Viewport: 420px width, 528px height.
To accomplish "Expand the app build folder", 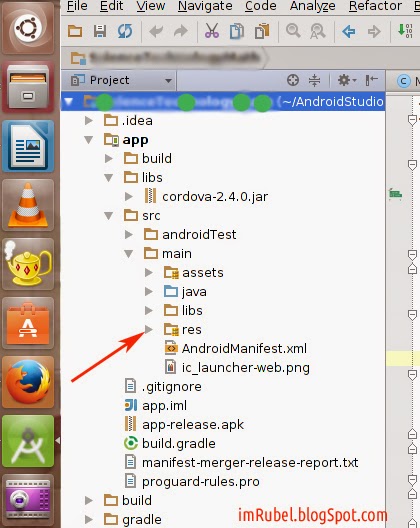I will pyautogui.click(x=109, y=158).
